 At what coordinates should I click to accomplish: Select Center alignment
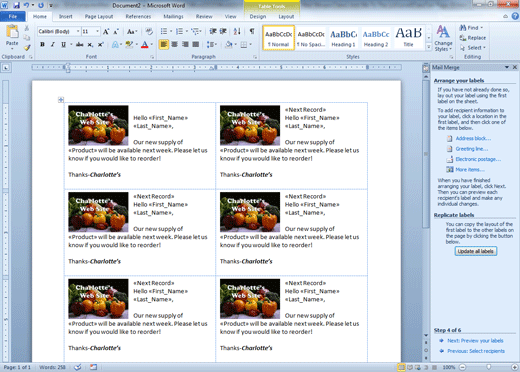pyautogui.click(x=174, y=44)
